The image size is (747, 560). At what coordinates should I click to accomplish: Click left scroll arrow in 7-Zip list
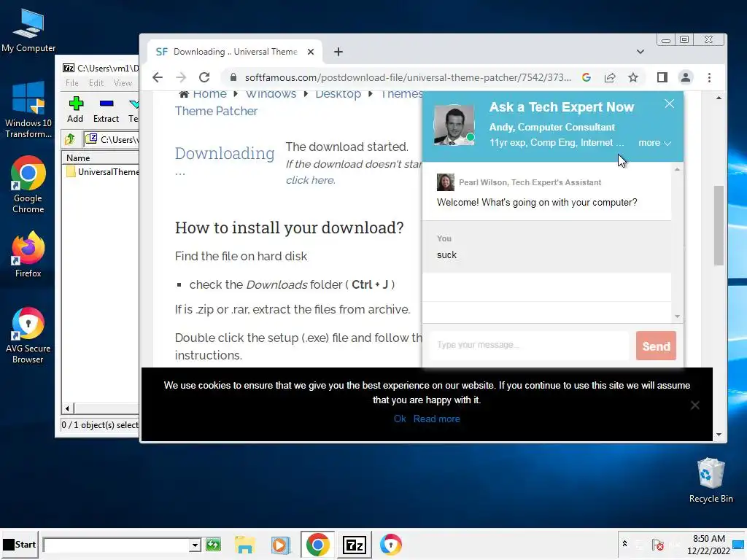68,408
